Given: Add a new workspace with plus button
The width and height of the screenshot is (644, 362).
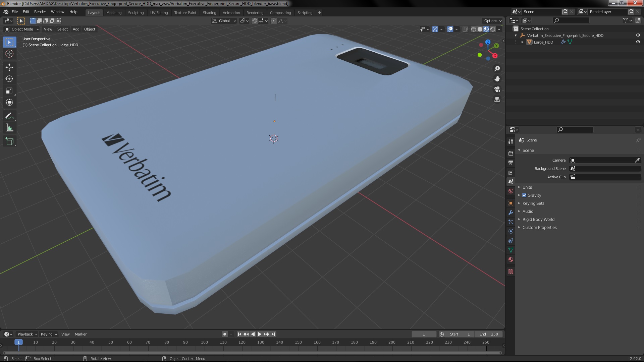Looking at the screenshot, I should coord(319,13).
